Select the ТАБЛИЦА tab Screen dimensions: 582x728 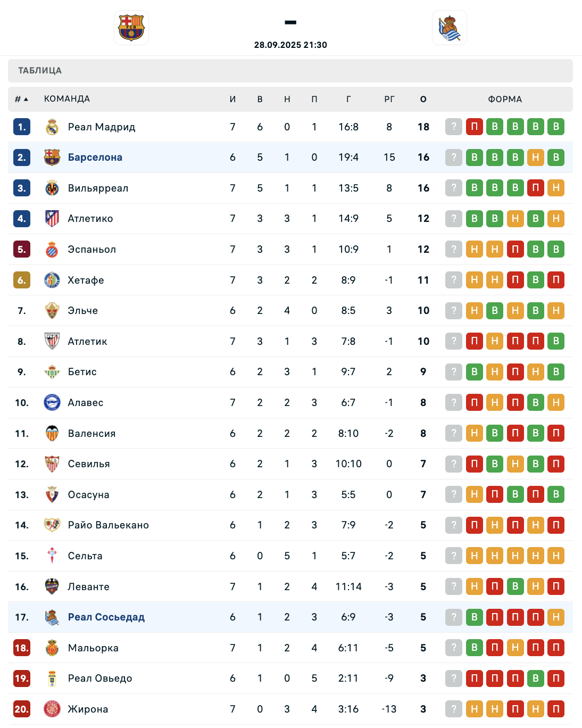point(40,70)
